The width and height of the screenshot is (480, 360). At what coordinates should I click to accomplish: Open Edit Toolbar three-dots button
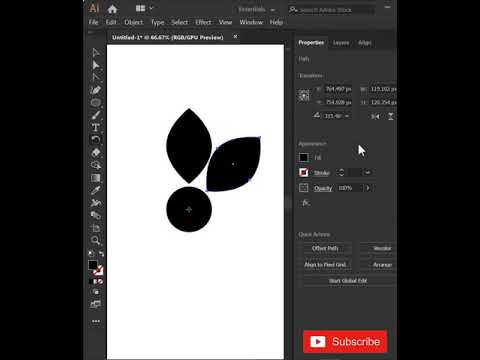(96, 321)
